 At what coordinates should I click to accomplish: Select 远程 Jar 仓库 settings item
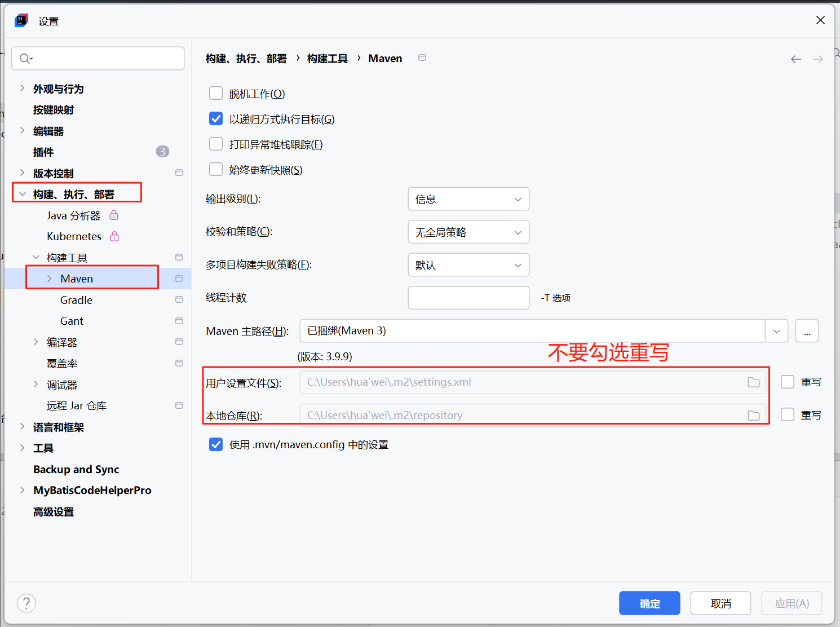[77, 406]
